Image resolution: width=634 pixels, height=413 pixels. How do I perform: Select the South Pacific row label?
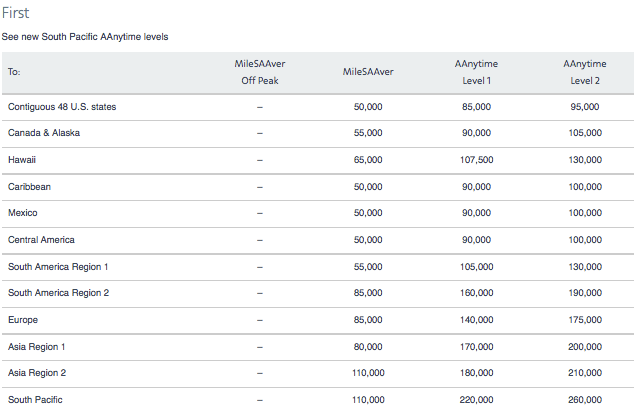(x=35, y=400)
